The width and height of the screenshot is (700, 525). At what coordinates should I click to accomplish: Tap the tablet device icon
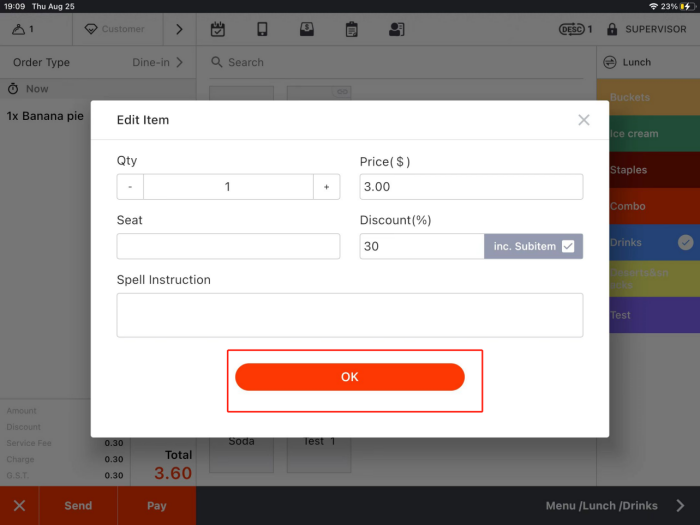[x=262, y=29]
